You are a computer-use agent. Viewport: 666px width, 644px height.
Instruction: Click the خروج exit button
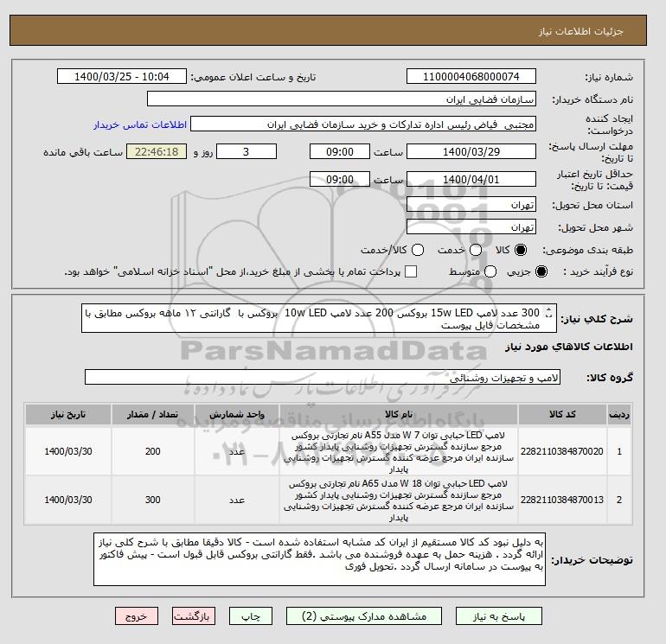coord(137,616)
